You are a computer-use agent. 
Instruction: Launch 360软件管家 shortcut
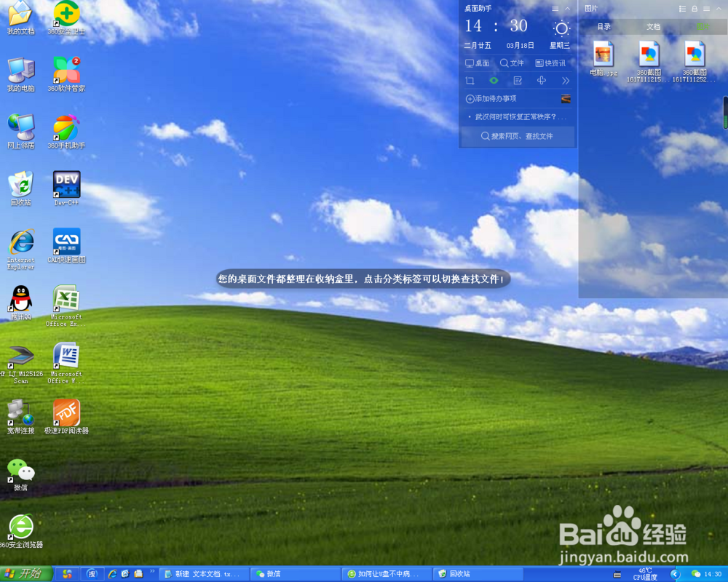(x=66, y=74)
